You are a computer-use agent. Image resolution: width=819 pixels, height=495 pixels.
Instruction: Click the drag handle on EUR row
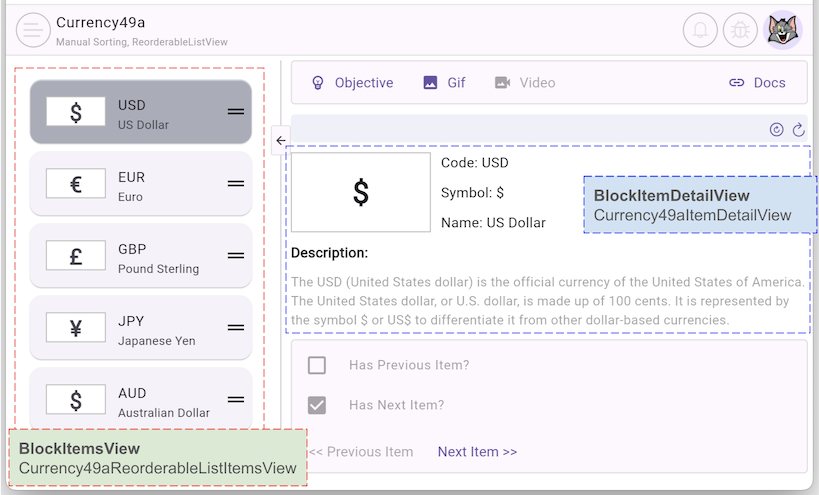[236, 184]
